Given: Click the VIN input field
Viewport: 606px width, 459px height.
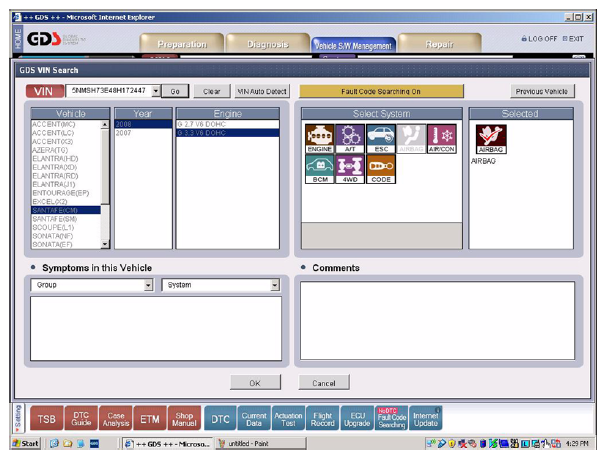Looking at the screenshot, I should [109, 91].
